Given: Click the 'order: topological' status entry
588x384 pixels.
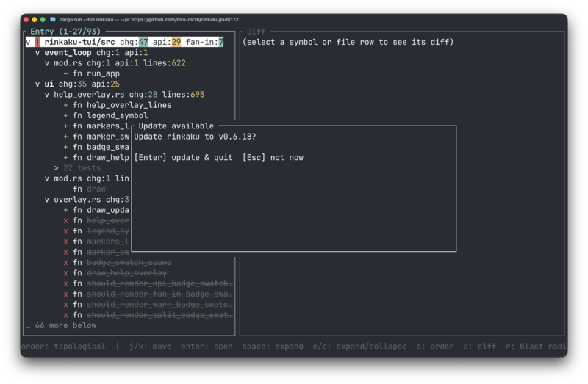Looking at the screenshot, I should point(63,346).
